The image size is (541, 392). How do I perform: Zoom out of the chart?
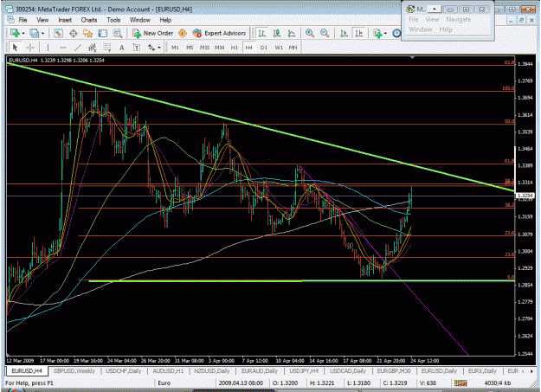coord(325,33)
